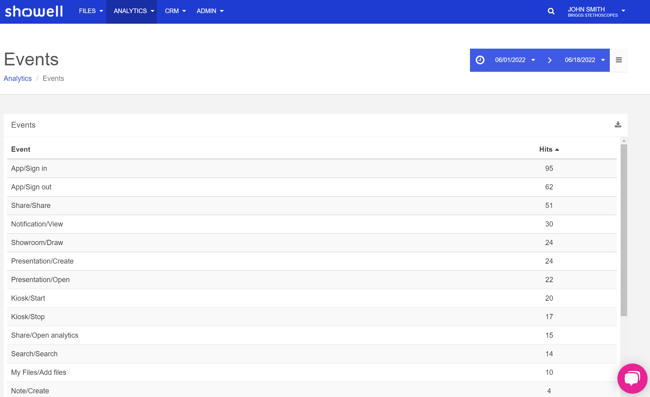Click the table's vertical scrollbar
Viewport: 650px width, 397px height.
(x=623, y=230)
